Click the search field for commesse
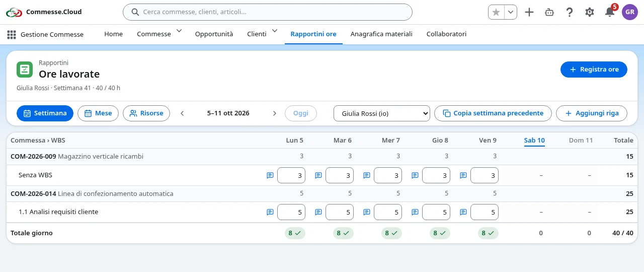The image size is (644, 272). tap(268, 12)
